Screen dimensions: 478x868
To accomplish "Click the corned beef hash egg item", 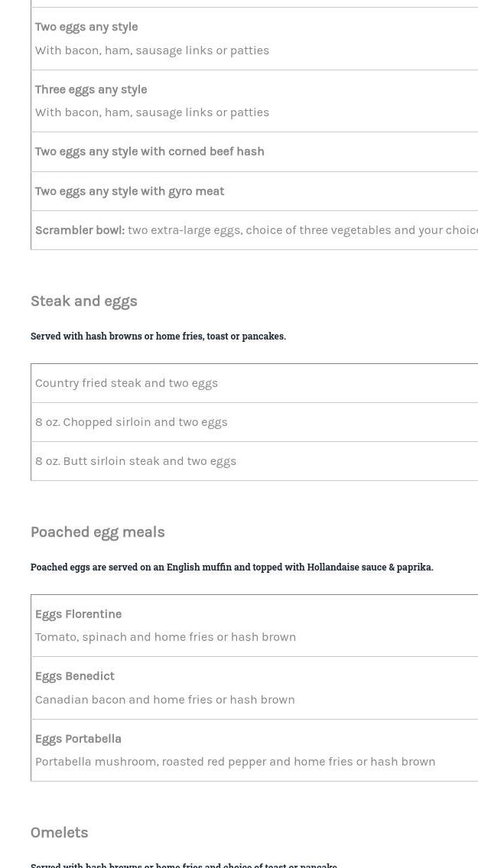I will click(149, 151).
